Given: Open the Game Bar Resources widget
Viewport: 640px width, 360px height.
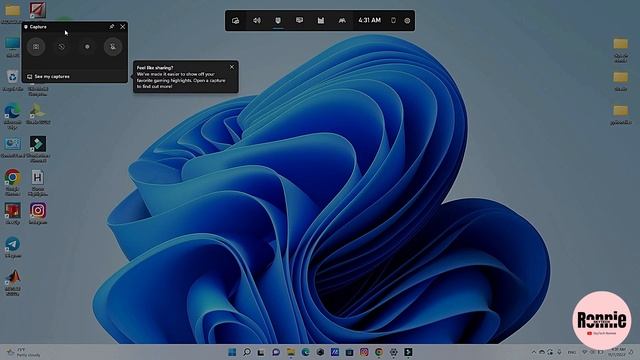Looking at the screenshot, I should (321, 20).
